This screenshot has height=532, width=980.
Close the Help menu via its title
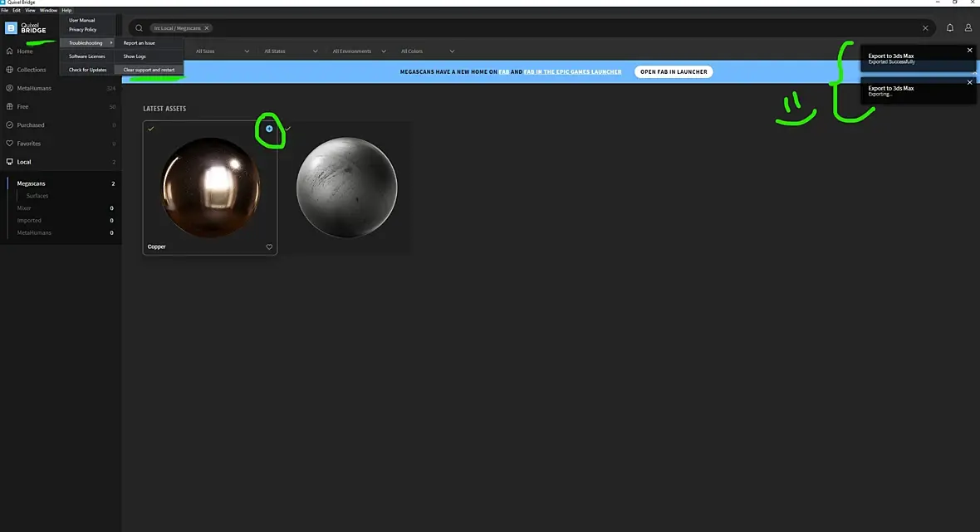66,11
